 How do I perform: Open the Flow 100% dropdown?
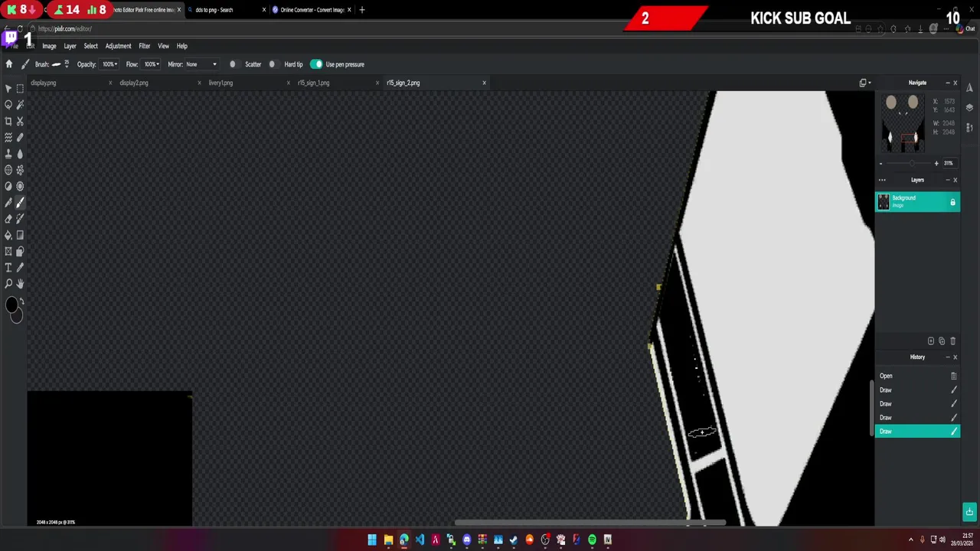click(152, 64)
